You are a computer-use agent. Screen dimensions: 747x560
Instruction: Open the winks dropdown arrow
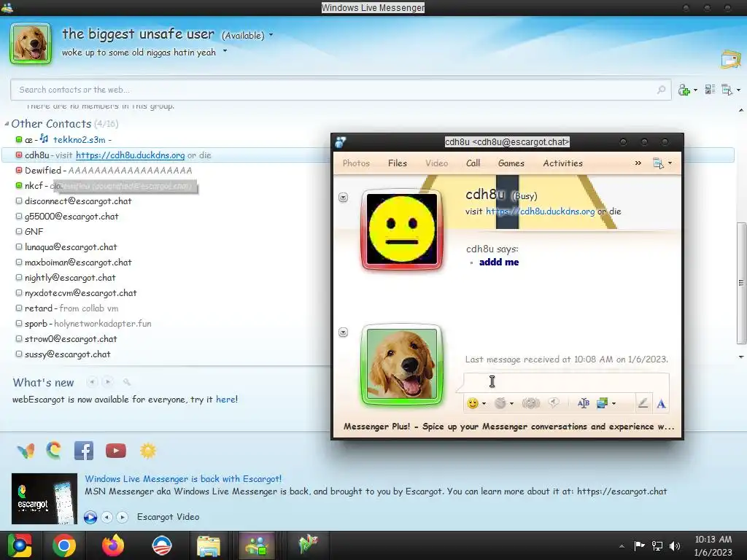click(x=511, y=404)
